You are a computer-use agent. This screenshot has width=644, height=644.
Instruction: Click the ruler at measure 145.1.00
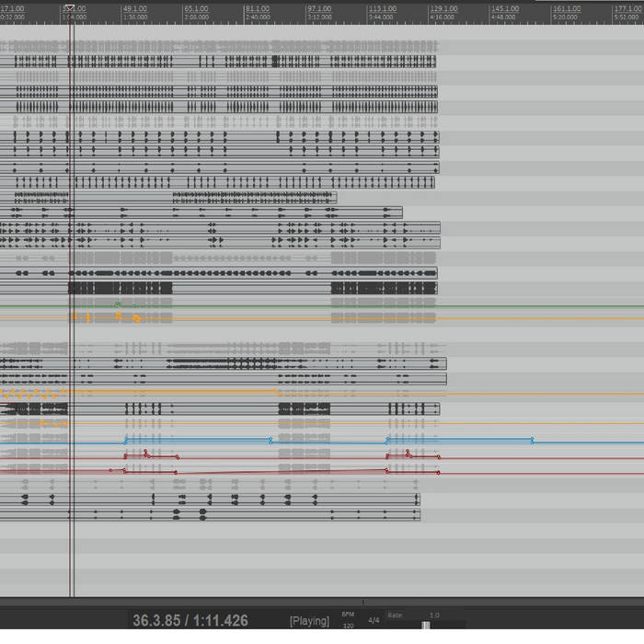[x=505, y=9]
